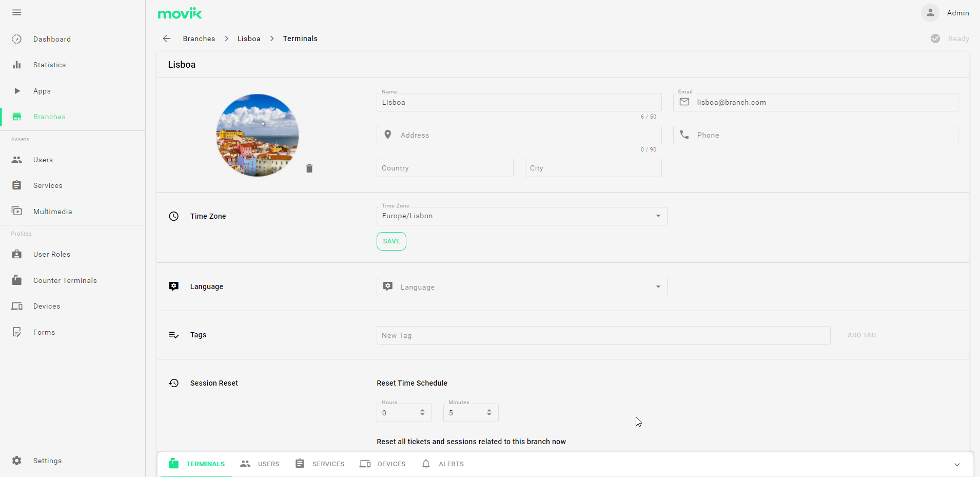980x477 pixels.
Task: Click the Lisboa branch photo
Action: tap(258, 135)
